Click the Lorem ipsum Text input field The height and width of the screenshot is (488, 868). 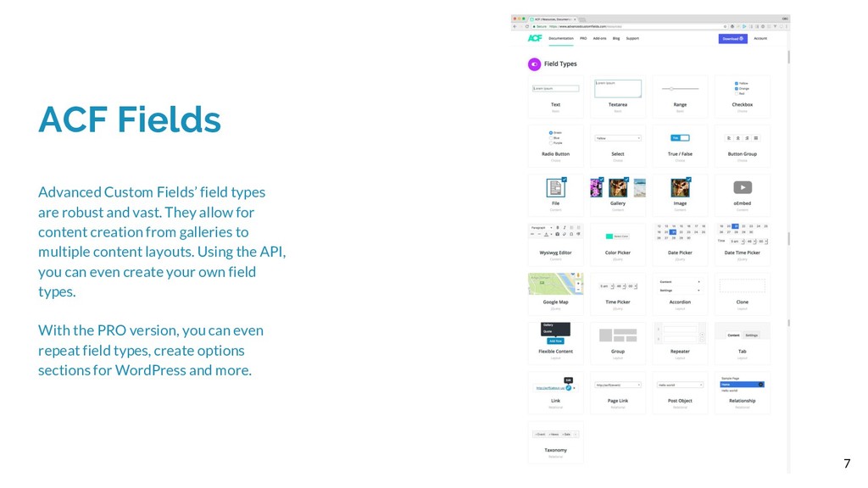click(x=555, y=88)
